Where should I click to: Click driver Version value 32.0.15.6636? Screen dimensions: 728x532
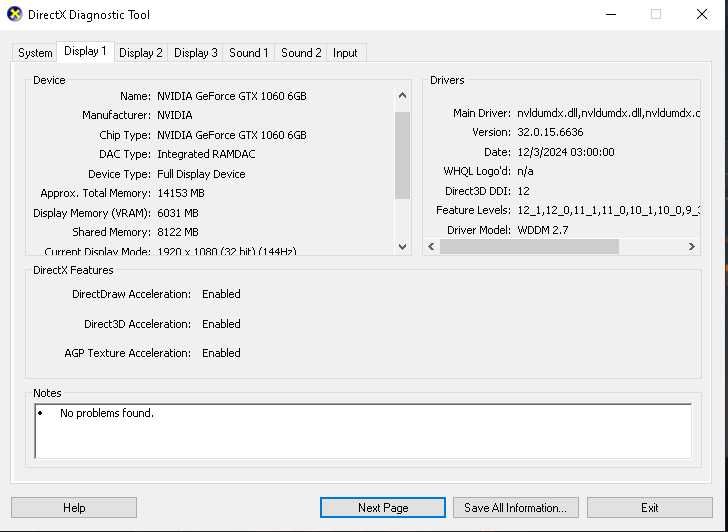coord(550,132)
